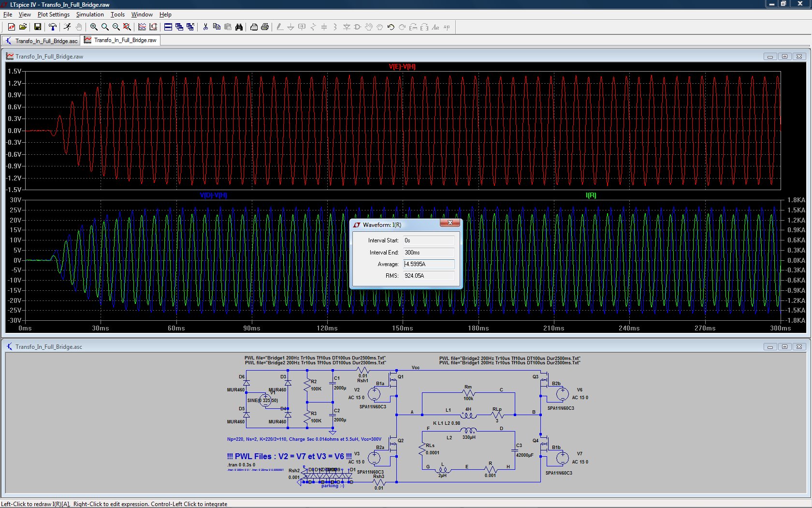This screenshot has height=508, width=812.
Task: Run the simulation with the running man icon
Action: click(67, 27)
